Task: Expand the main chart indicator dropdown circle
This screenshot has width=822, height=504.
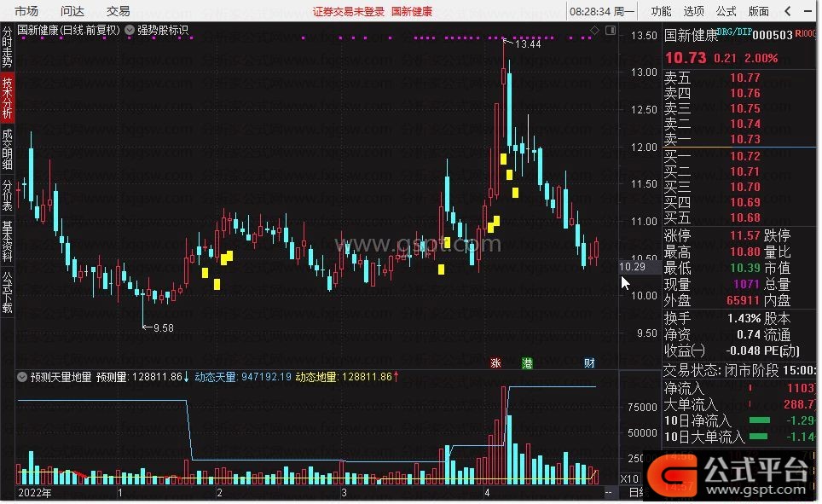Action: click(x=130, y=31)
